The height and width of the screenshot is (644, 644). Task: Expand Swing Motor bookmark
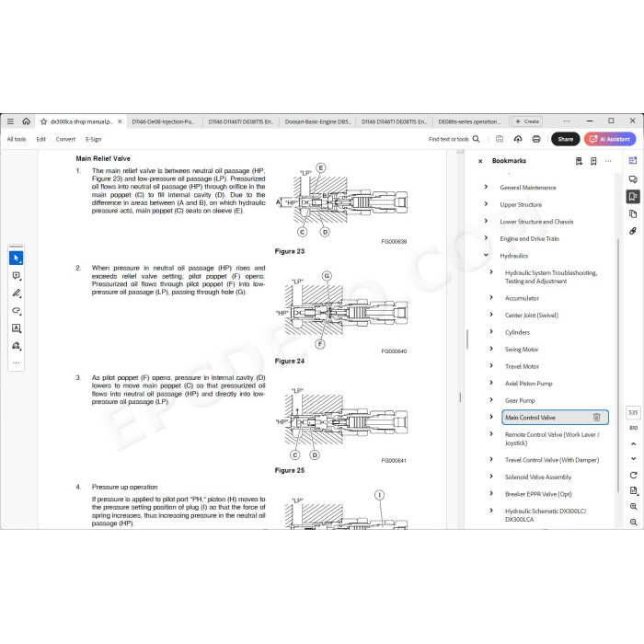tap(491, 349)
